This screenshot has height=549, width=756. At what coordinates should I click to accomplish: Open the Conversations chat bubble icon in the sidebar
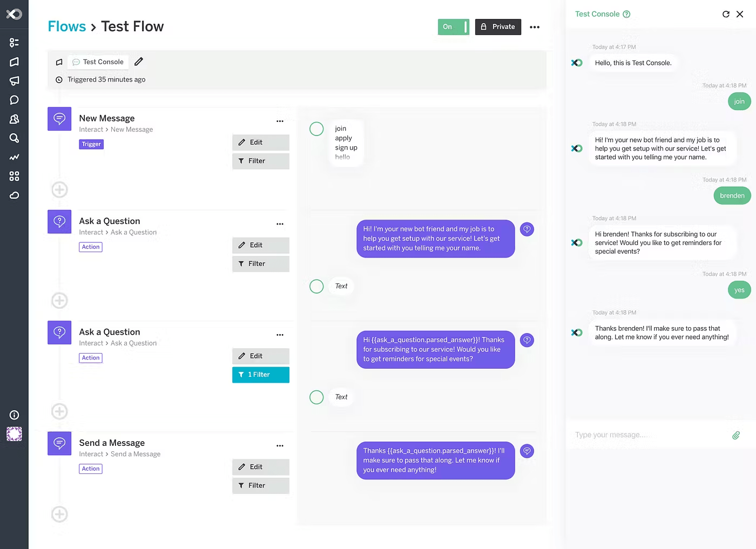14,100
